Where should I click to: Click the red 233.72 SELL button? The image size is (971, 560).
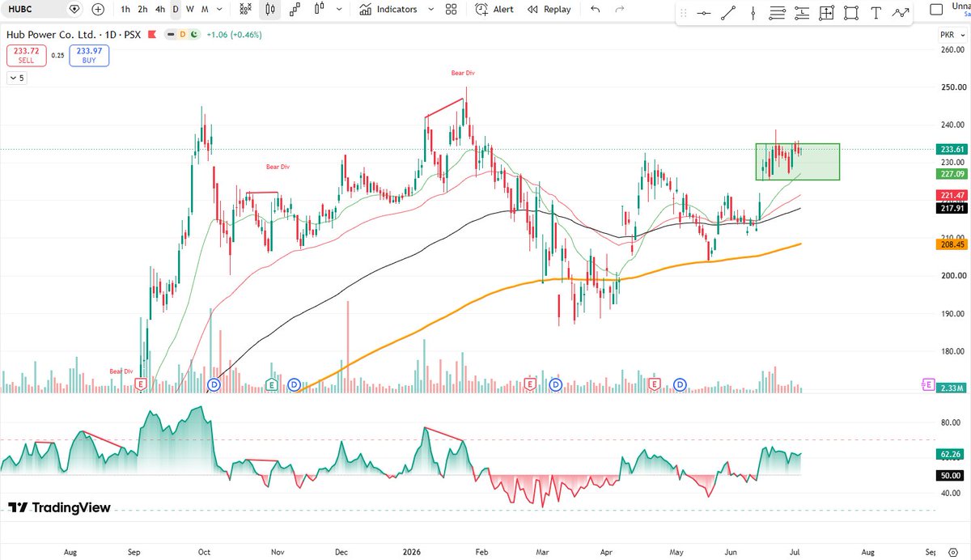(x=26, y=55)
